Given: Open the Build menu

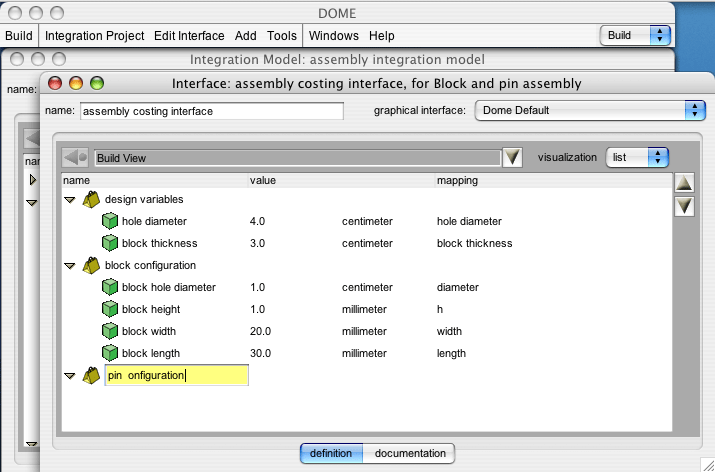Looking at the screenshot, I should click(x=19, y=36).
